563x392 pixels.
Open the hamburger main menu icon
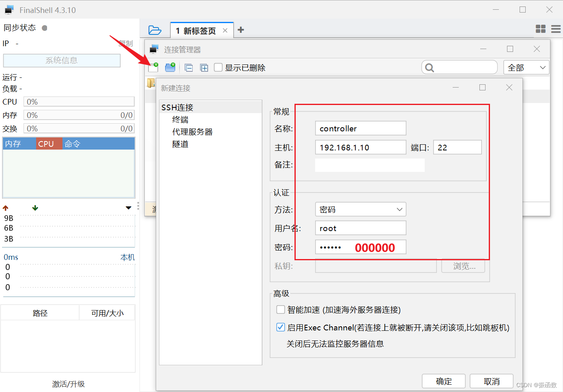[x=556, y=29]
